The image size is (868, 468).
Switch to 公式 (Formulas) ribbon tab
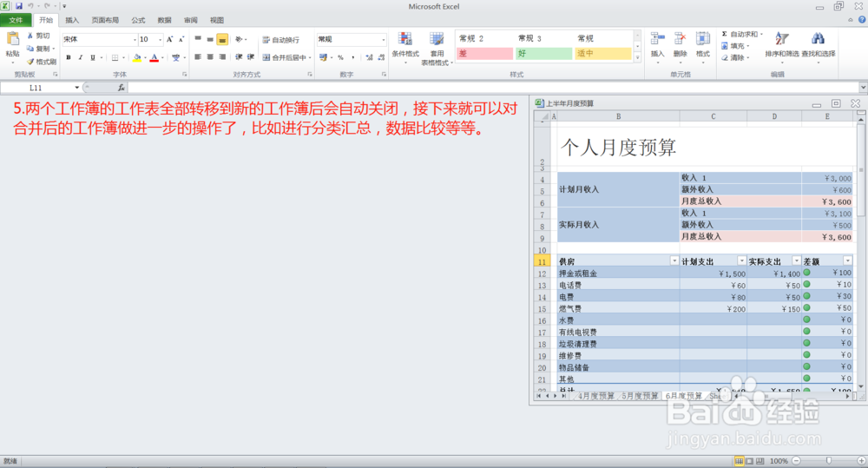click(x=138, y=20)
